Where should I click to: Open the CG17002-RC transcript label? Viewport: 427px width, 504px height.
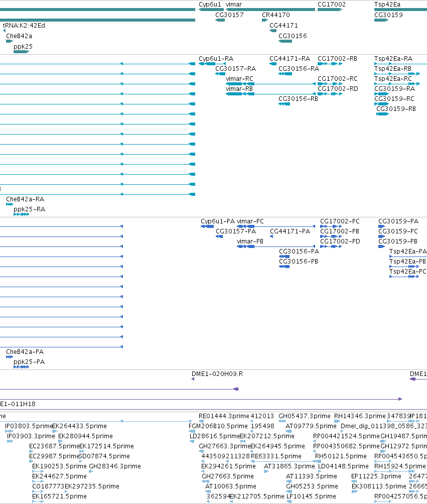click(338, 79)
